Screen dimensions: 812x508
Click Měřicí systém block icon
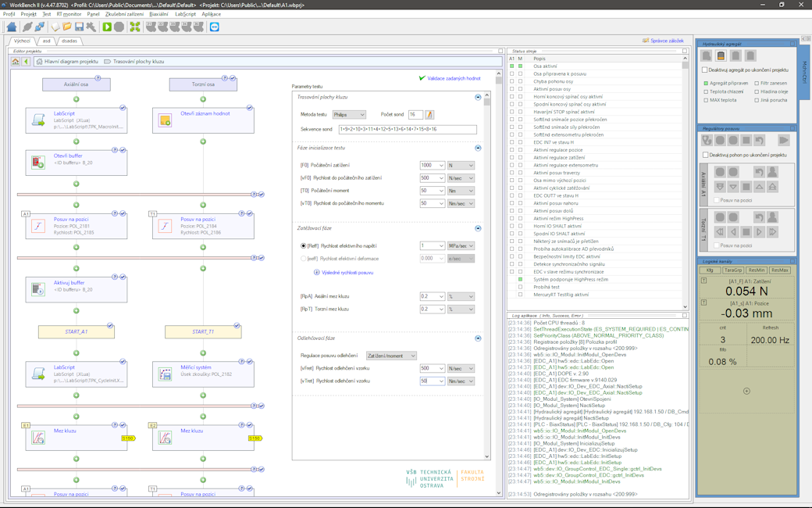166,374
